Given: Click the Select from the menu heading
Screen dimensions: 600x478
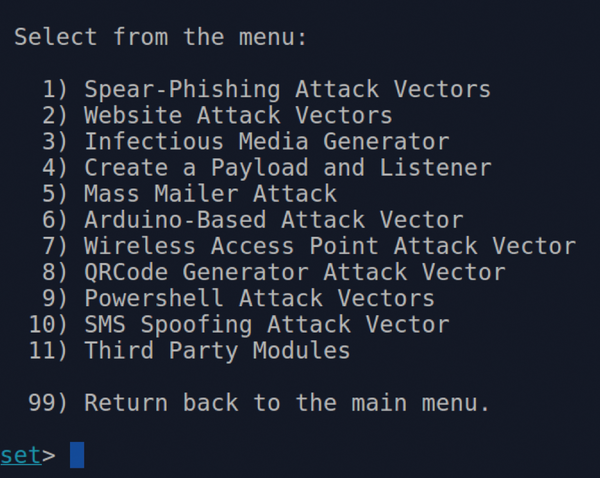Looking at the screenshot, I should point(161,37).
